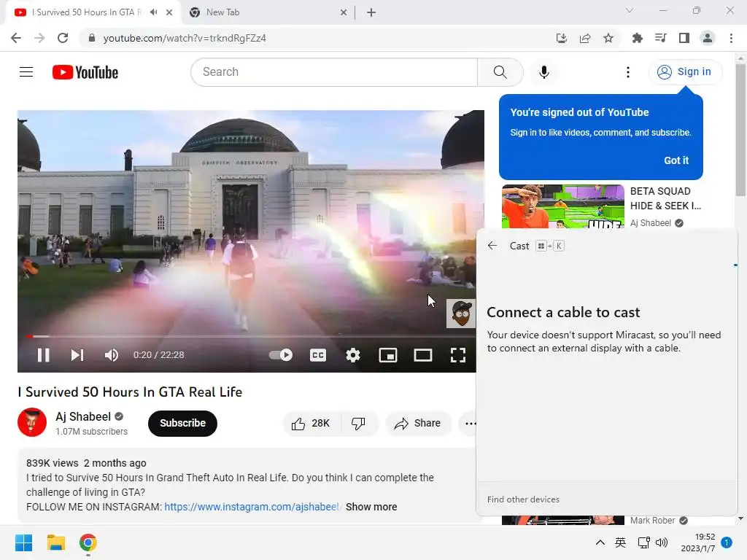Focus the YouTube Search field
Viewport: 747px width, 560px height.
334,72
